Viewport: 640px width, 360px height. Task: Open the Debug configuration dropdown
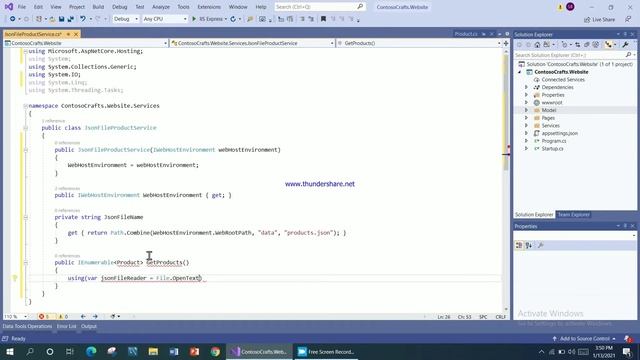tap(126, 19)
